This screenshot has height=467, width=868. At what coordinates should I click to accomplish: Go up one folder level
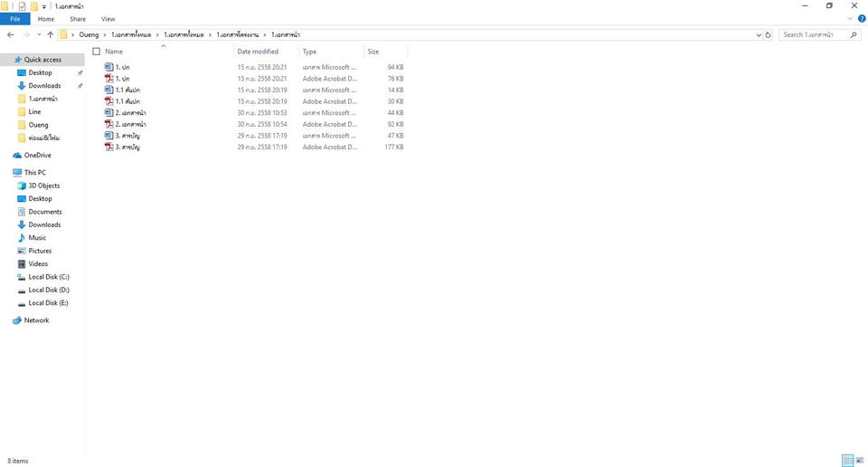click(x=51, y=34)
